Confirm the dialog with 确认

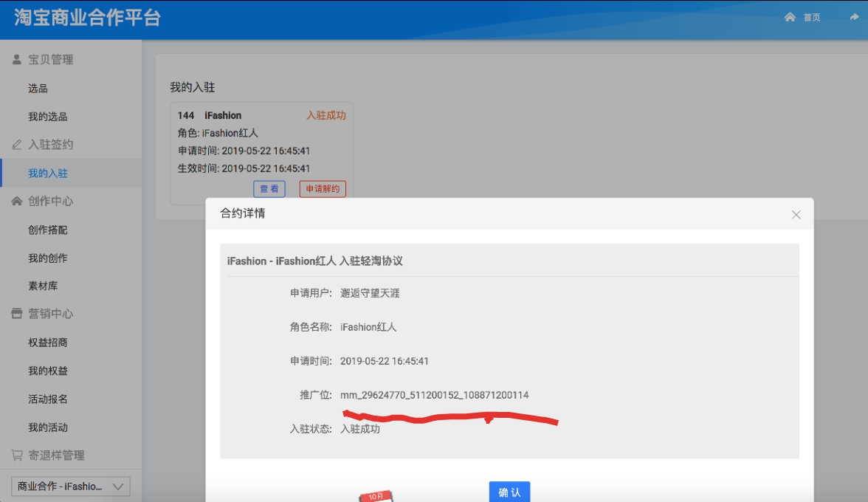pyautogui.click(x=509, y=492)
